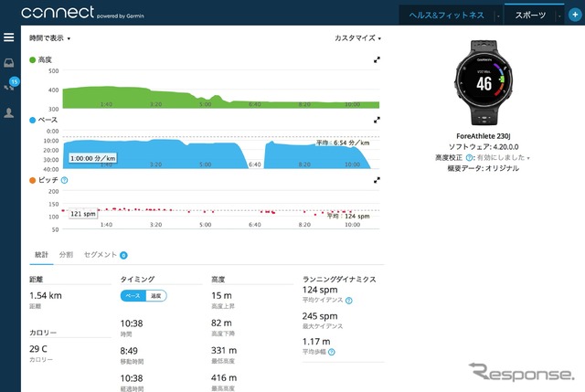Click the 1.54 km distance value
Image resolution: width=585 pixels, height=392 pixels.
click(46, 296)
